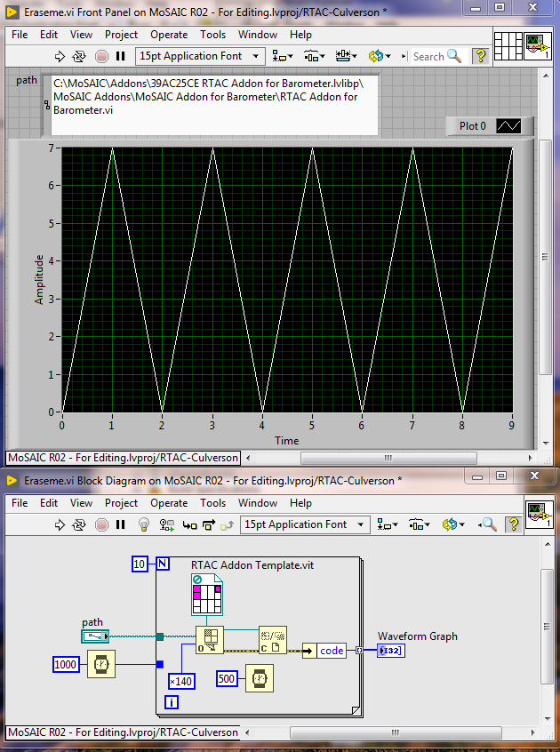Click Run arrow in Block Diagram toolbar
Image resolution: width=560 pixels, height=752 pixels.
60,525
